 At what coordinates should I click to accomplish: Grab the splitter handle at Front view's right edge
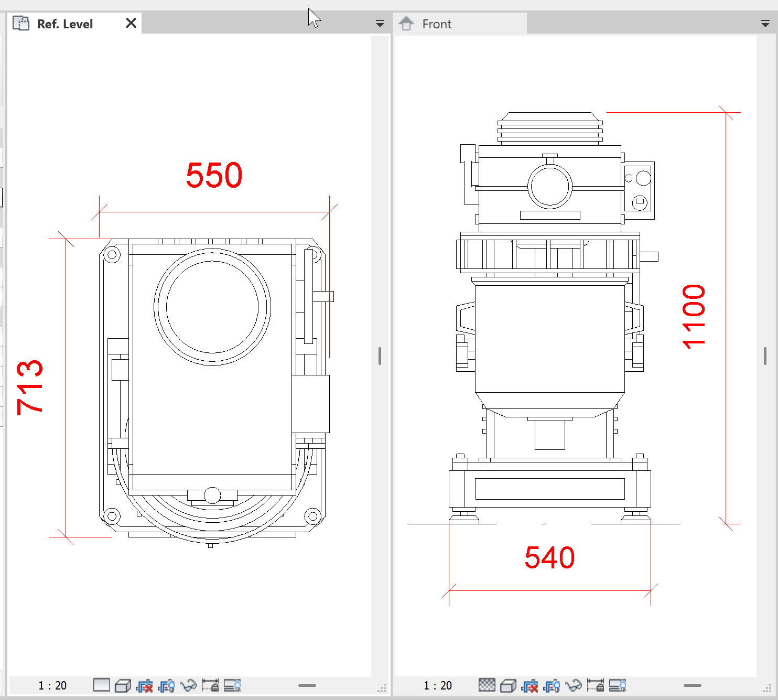pos(765,356)
